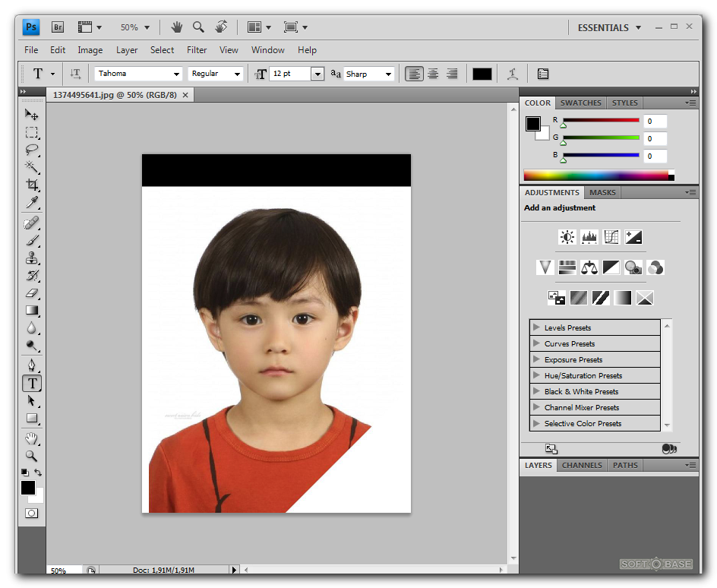Select the Path Selection tool
The width and height of the screenshot is (717, 588).
pos(32,401)
